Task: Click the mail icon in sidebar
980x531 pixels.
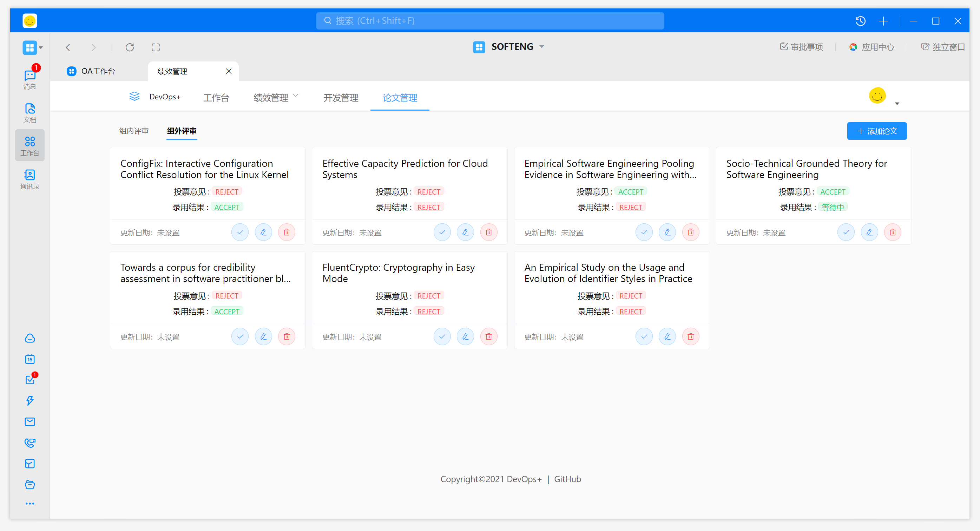Action: [x=30, y=421]
